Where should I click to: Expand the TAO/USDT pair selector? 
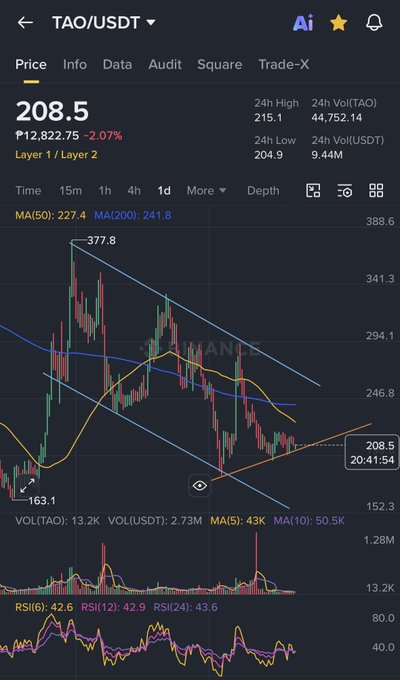point(151,23)
